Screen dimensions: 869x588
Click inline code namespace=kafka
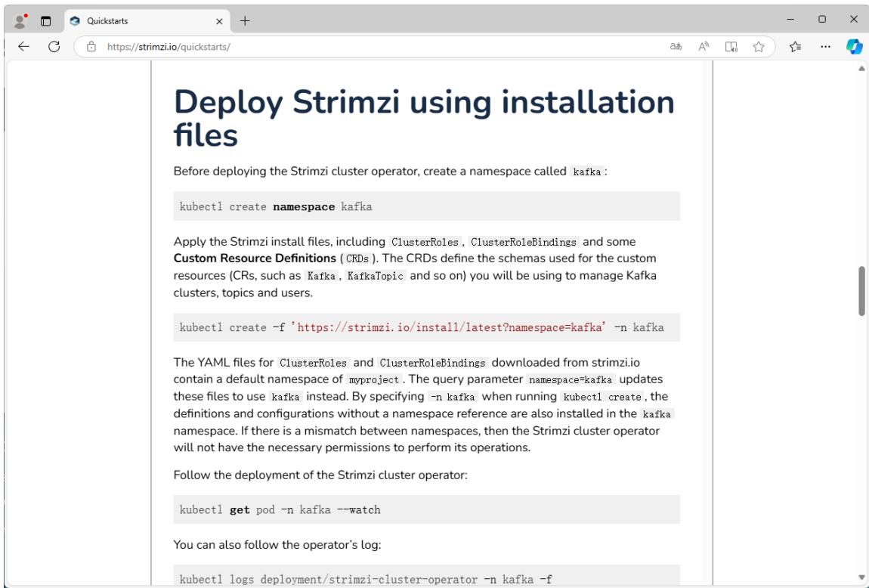click(x=571, y=379)
